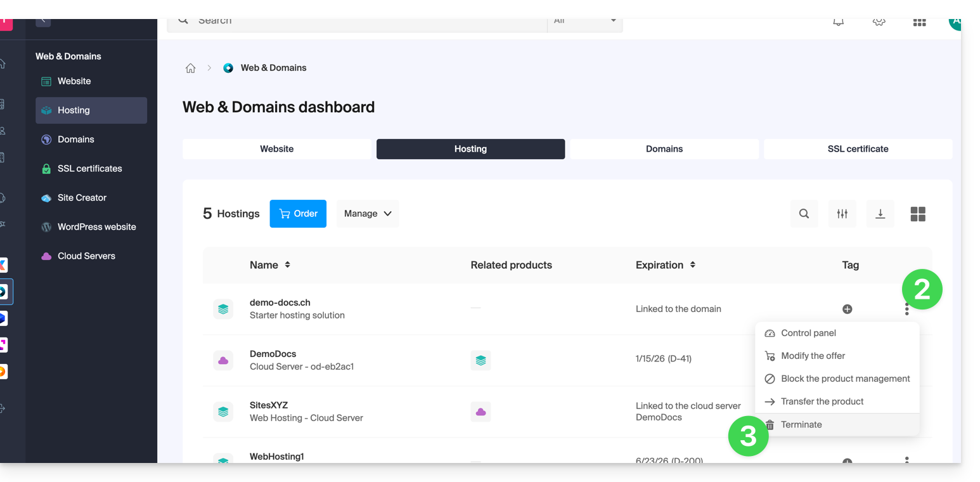Open the three-dot menu for demo-docs.ch
Image resolution: width=980 pixels, height=482 pixels.
(x=906, y=309)
